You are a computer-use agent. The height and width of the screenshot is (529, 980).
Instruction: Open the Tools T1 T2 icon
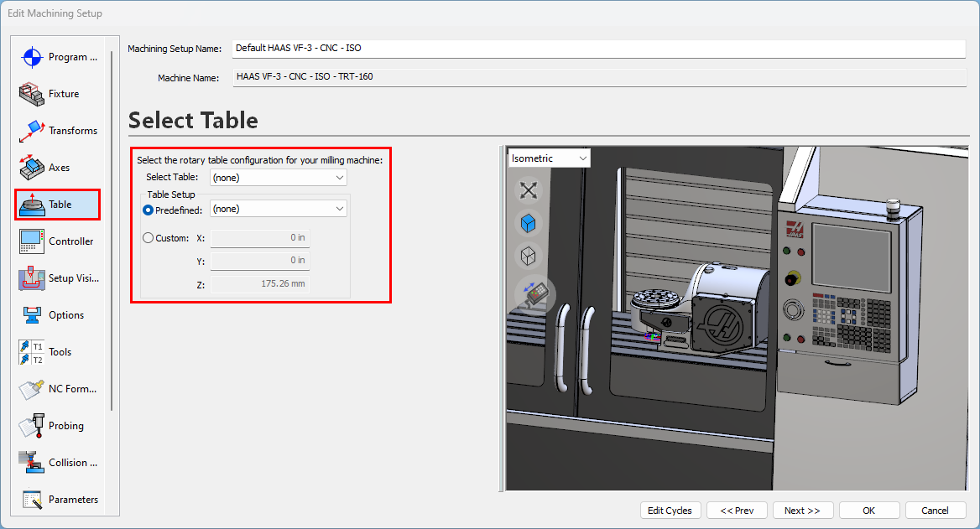point(31,351)
